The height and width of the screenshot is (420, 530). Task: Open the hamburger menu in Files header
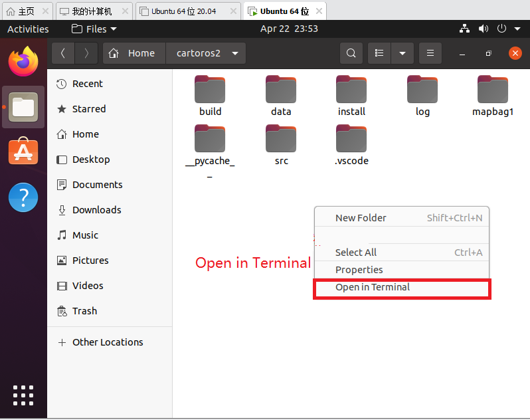pyautogui.click(x=430, y=53)
